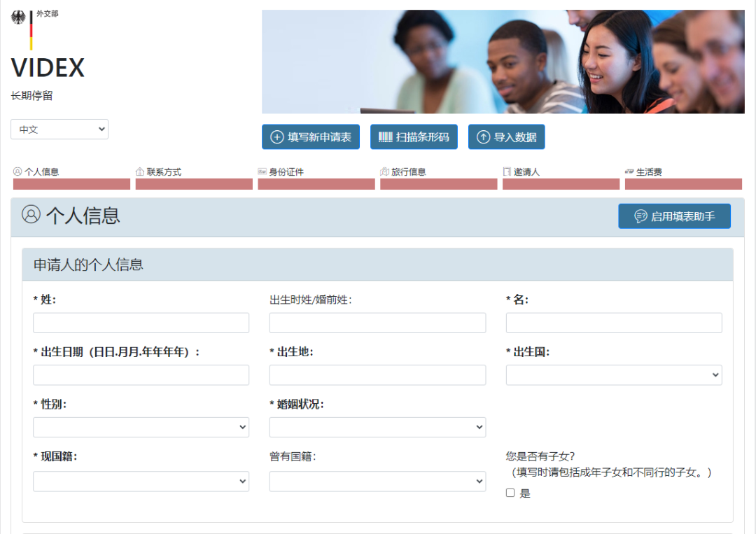Click the red progress bar under 生活费
Viewport: 756px width, 534px height.
pyautogui.click(x=683, y=184)
